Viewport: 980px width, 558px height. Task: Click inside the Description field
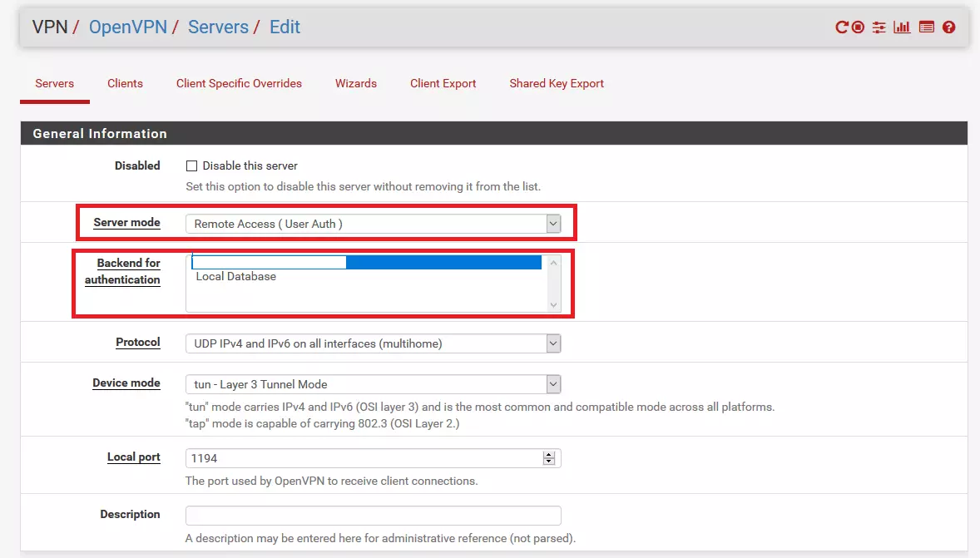point(372,515)
